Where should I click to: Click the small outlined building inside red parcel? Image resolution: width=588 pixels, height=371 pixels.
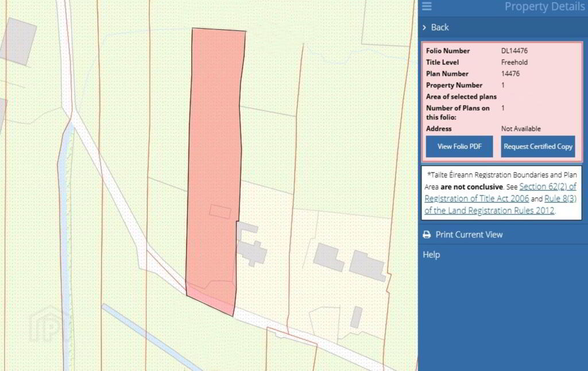coord(220,211)
